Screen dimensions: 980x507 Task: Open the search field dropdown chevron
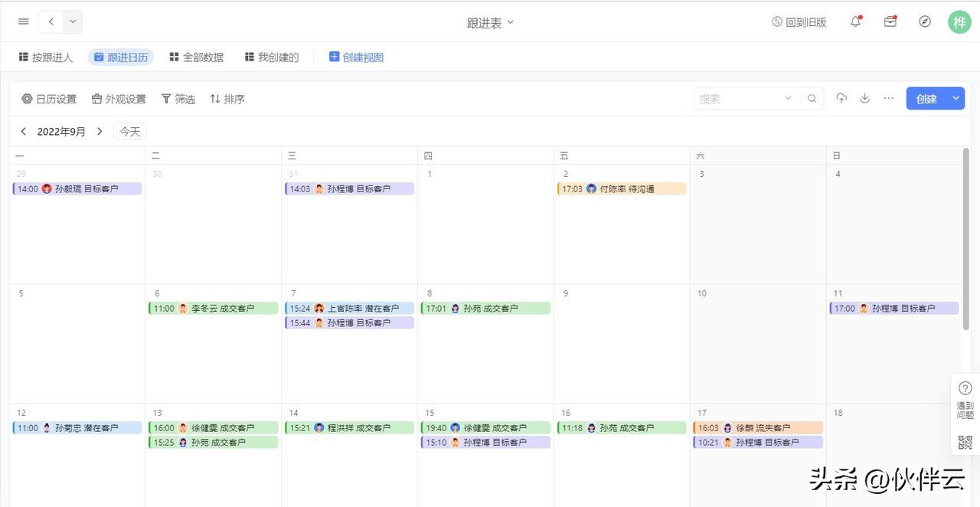[788, 98]
